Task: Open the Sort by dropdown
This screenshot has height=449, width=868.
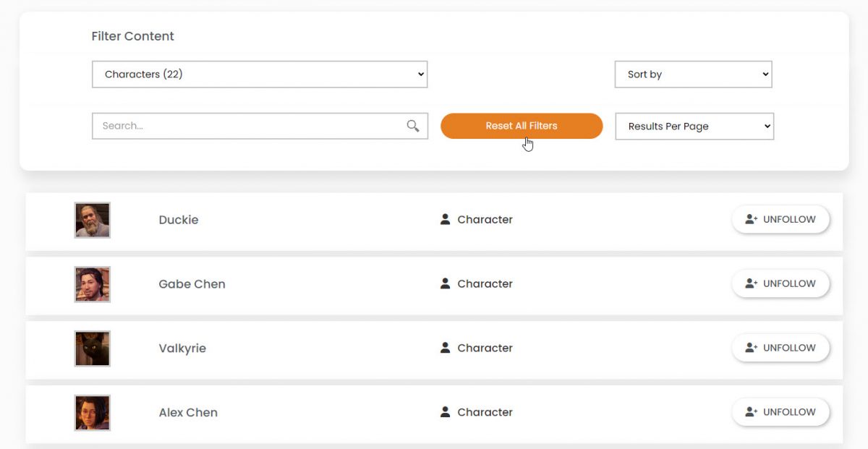Action: [694, 74]
